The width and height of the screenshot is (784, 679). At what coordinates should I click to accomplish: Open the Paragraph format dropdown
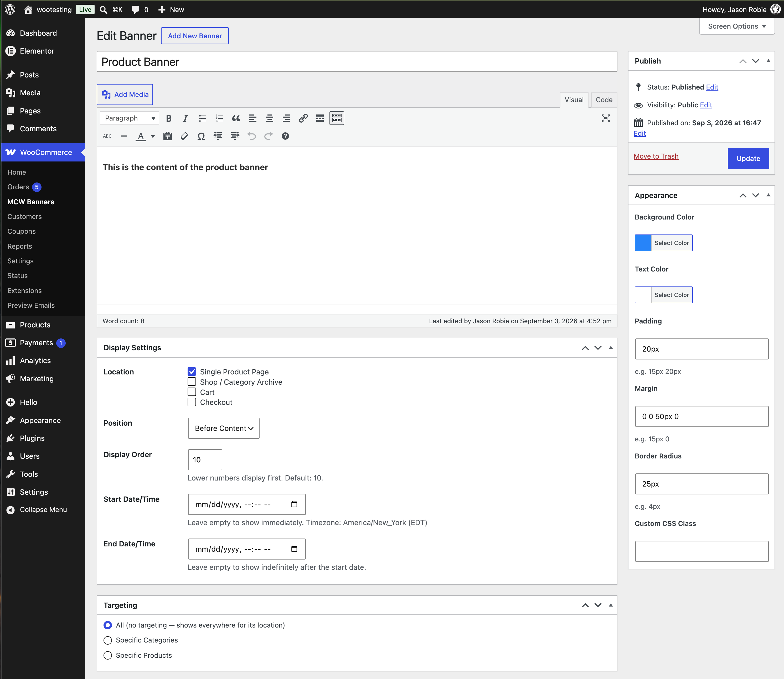pyautogui.click(x=130, y=118)
